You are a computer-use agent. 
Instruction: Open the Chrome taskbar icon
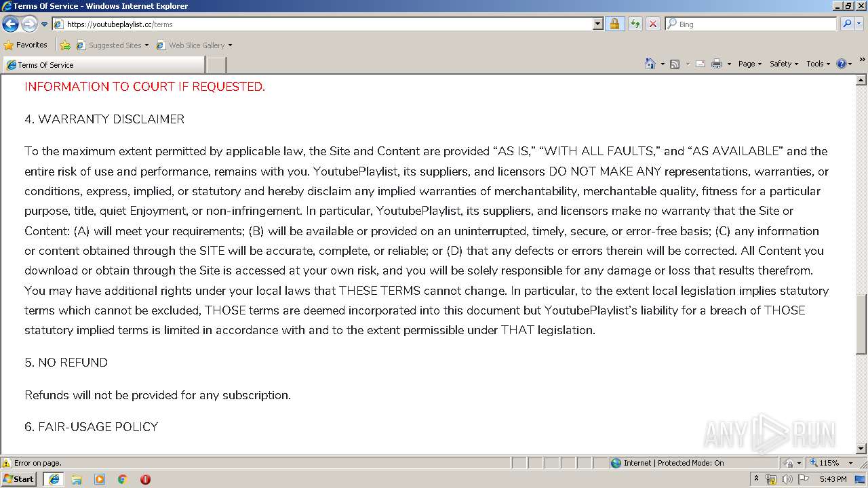point(123,479)
